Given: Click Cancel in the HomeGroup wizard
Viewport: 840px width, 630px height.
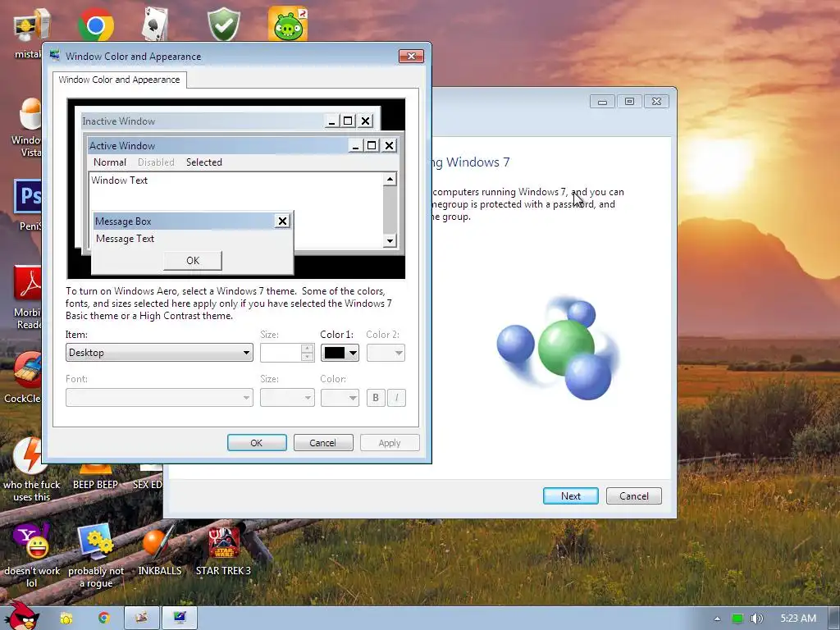Looking at the screenshot, I should [634, 496].
